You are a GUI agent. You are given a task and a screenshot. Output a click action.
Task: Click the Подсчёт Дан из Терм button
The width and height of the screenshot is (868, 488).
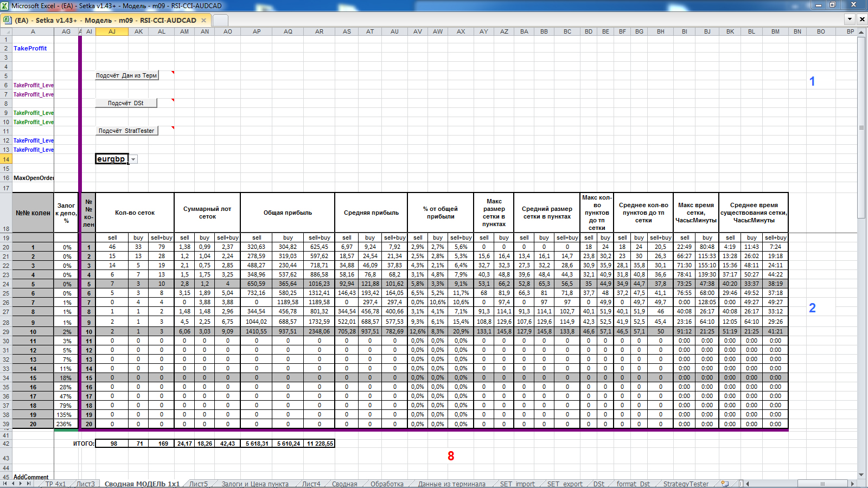(x=127, y=75)
